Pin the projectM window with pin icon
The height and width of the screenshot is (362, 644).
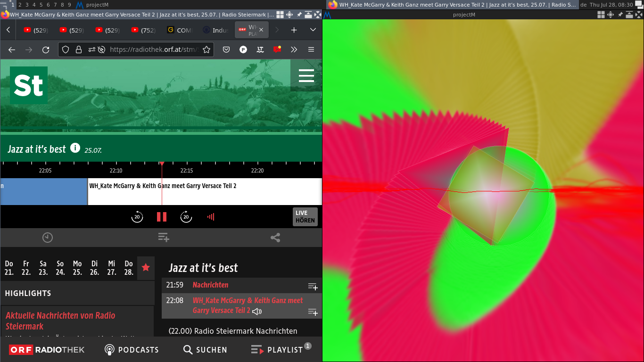pyautogui.click(x=621, y=15)
